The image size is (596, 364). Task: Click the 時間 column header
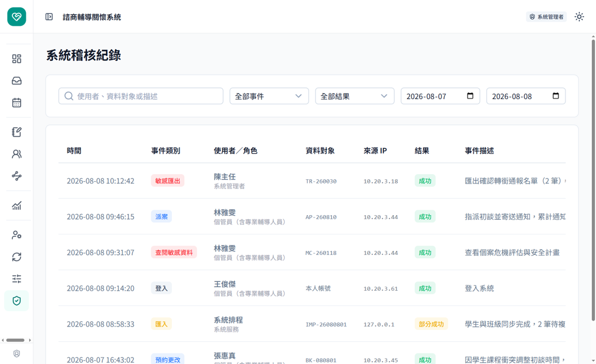tap(74, 151)
